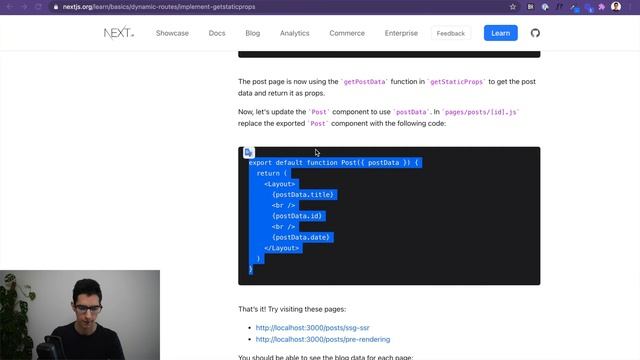Click the '{postData.id}' code line

coord(297,216)
